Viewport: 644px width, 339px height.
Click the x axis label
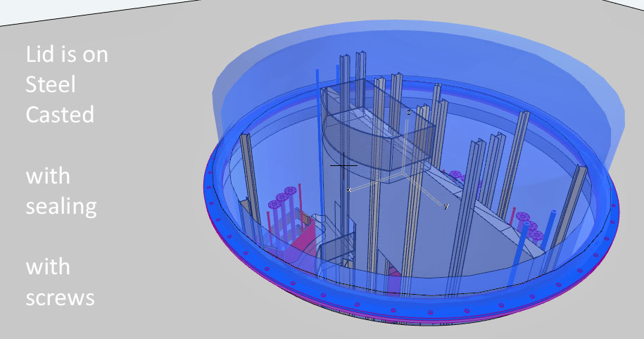pyautogui.click(x=349, y=190)
